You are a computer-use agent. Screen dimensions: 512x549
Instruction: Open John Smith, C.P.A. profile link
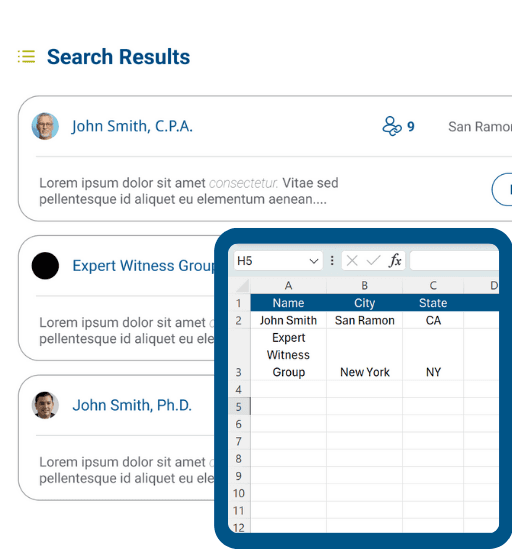(x=132, y=126)
